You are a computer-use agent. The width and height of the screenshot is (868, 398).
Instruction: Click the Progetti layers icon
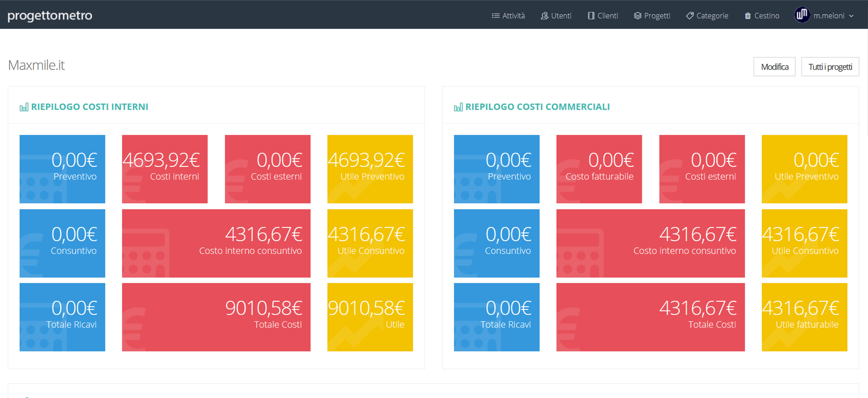pos(637,16)
